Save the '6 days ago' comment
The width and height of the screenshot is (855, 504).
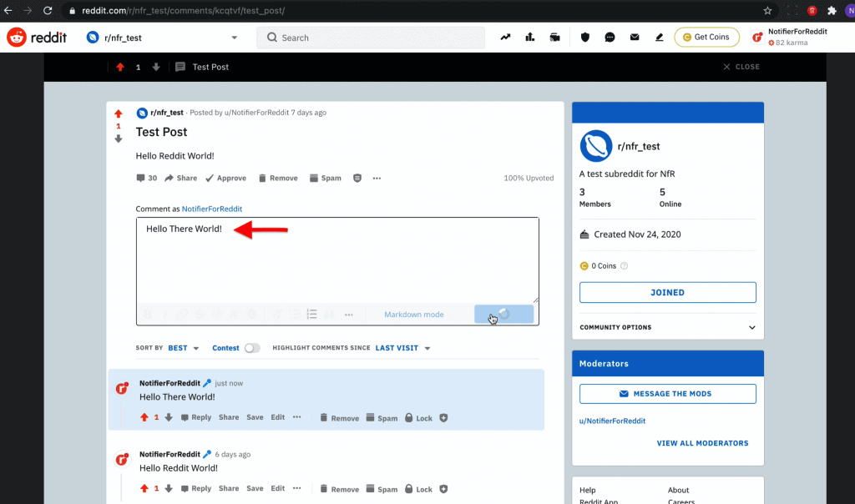tap(255, 489)
